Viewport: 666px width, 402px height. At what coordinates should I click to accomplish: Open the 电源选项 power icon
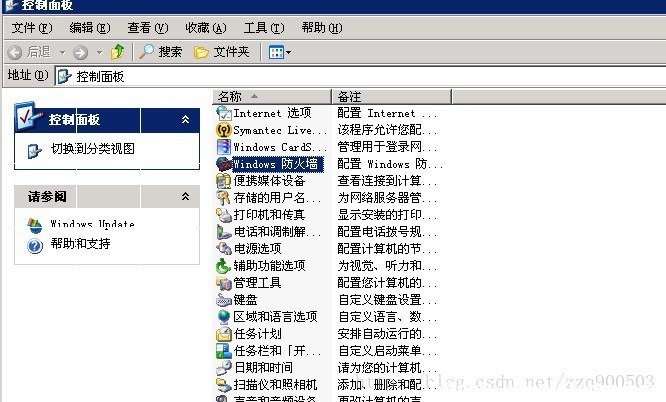click(x=223, y=249)
